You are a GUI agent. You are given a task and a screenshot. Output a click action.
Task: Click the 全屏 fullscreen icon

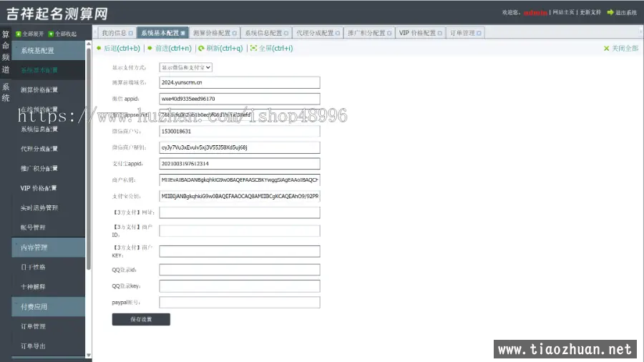[253, 49]
